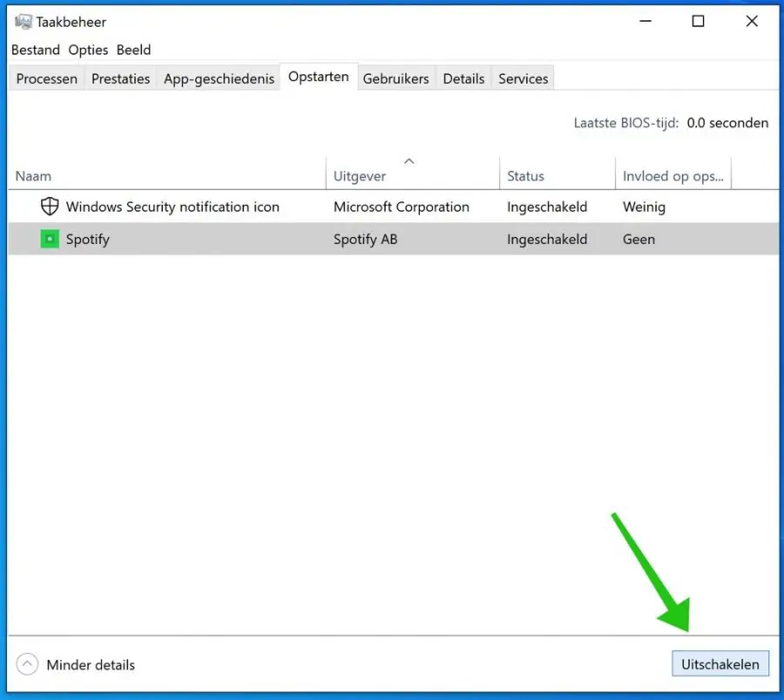Minimize the Taakbeheer window
The height and width of the screenshot is (700, 784).
(645, 21)
